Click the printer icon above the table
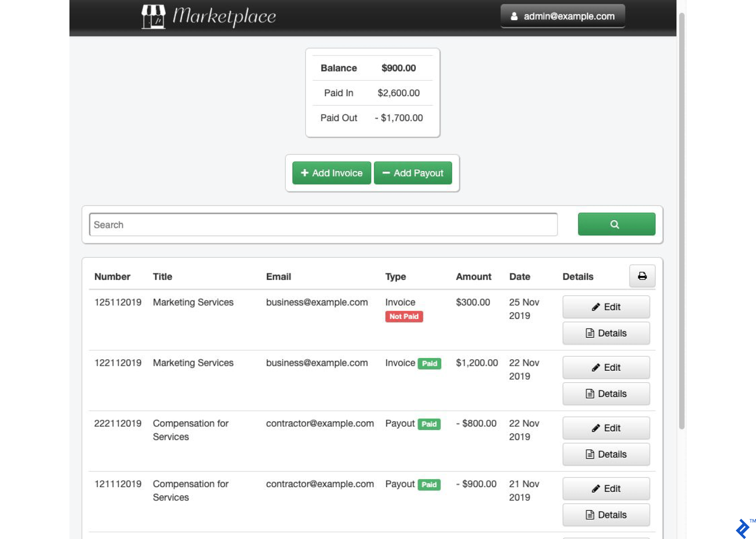The image size is (756, 539). 642,276
